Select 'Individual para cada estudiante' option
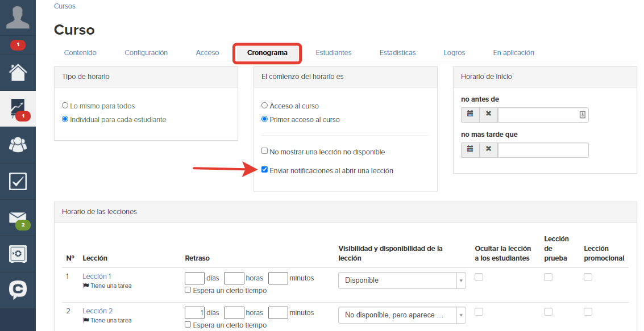 [x=65, y=119]
